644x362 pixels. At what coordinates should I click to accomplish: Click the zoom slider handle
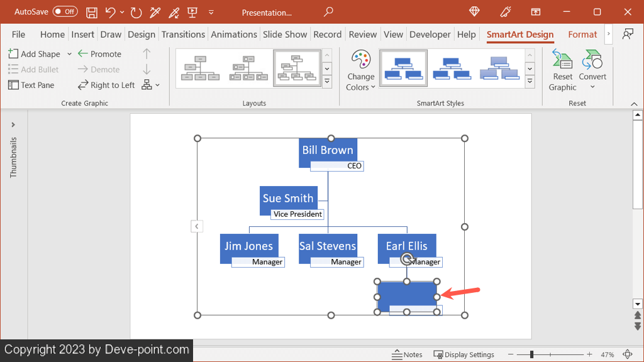(531, 354)
